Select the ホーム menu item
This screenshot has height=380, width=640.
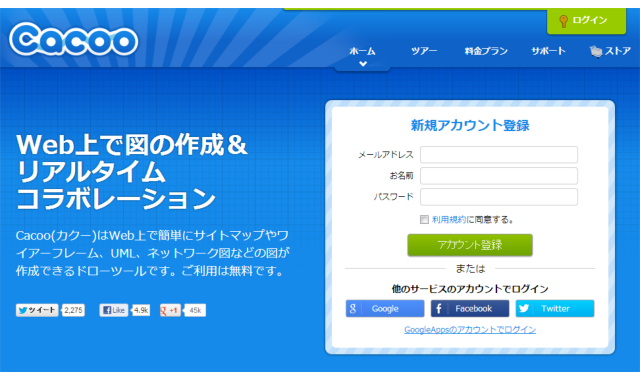[x=362, y=51]
